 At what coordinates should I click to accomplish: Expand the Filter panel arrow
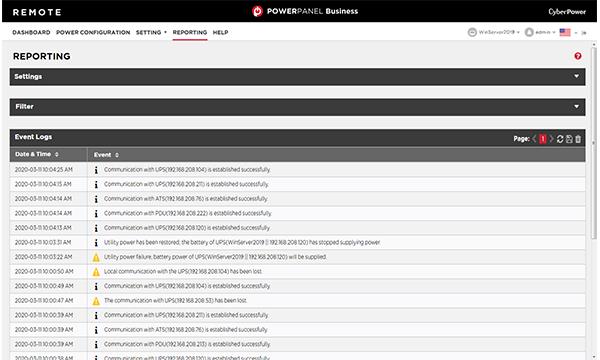[576, 106]
